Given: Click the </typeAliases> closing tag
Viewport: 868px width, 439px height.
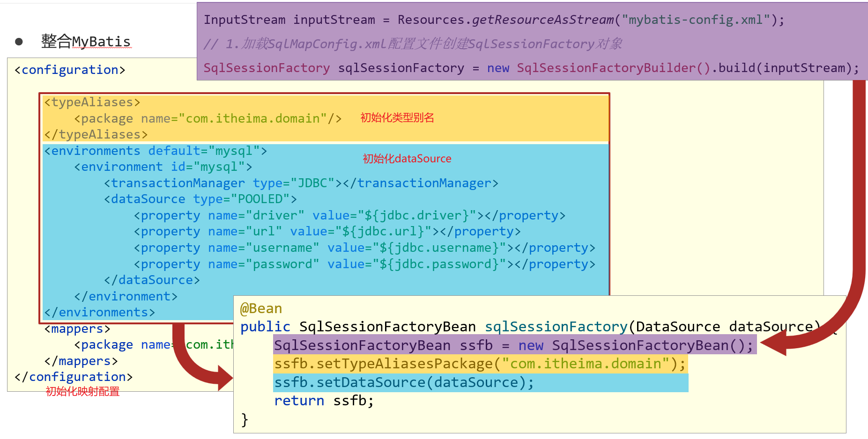Looking at the screenshot, I should tap(96, 134).
